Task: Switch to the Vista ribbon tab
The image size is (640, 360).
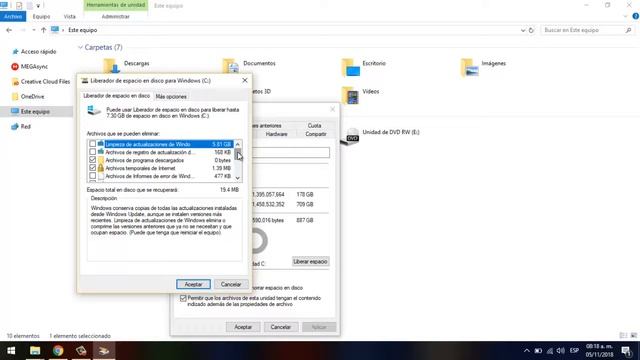Action: pos(69,16)
